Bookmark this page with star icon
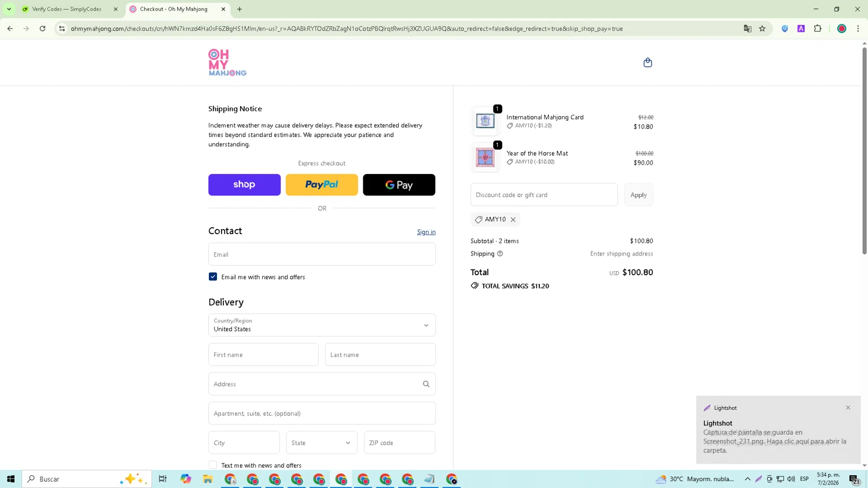This screenshot has height=488, width=868. pos(762,28)
